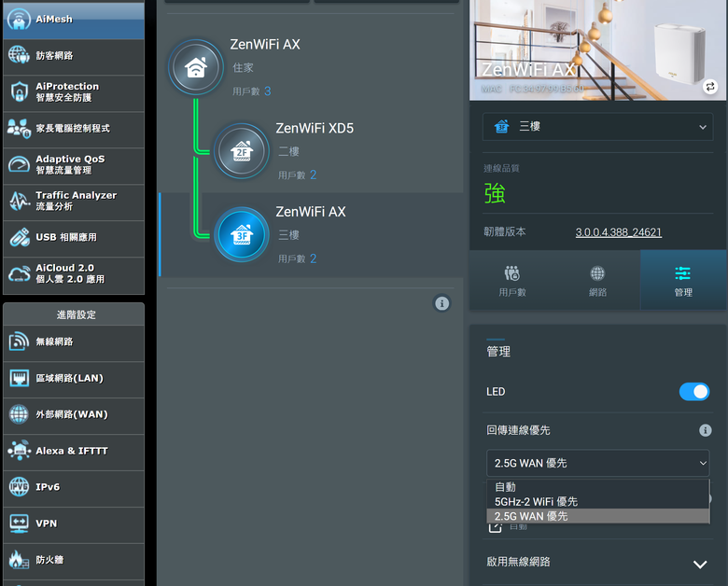728x586 pixels.
Task: Click the swap icon on the router image
Action: (x=710, y=87)
